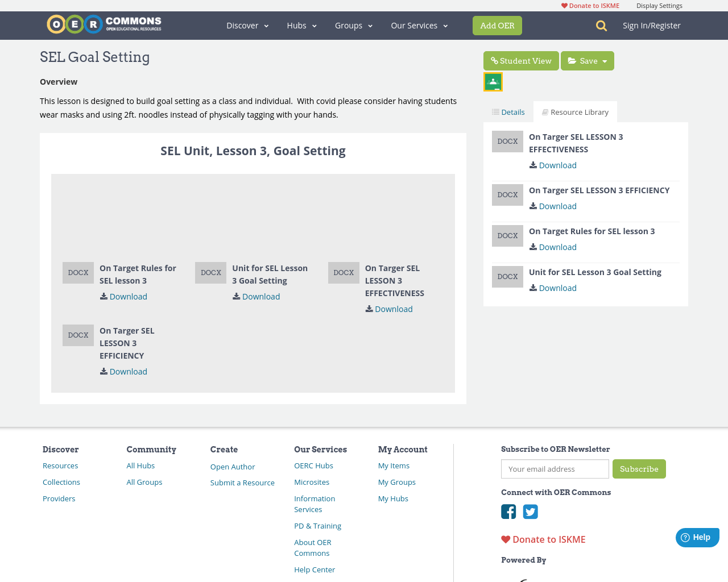Viewport: 728px width, 582px height.
Task: Click the newsletter email address field
Action: 555,469
